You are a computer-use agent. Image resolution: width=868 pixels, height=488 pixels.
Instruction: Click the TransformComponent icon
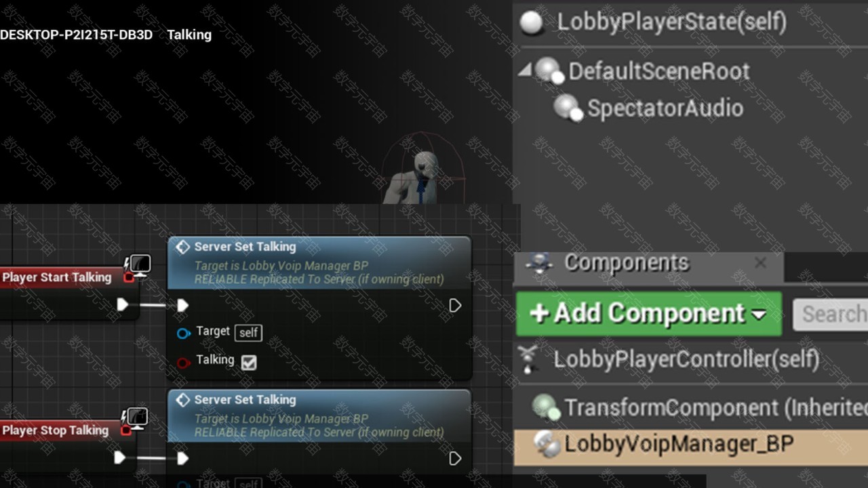(x=545, y=407)
